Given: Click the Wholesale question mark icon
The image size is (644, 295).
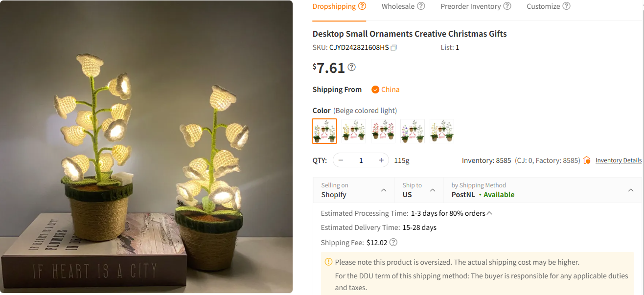Looking at the screenshot, I should (421, 5).
